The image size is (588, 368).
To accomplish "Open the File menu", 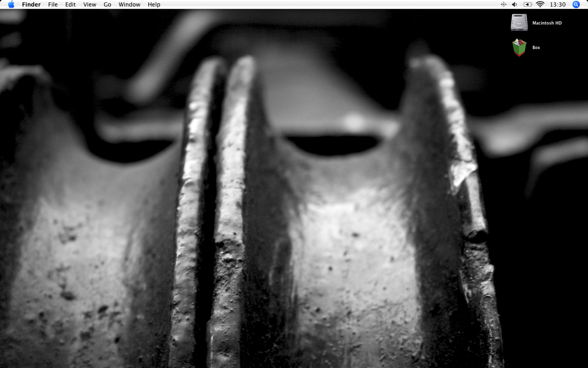I will (53, 4).
